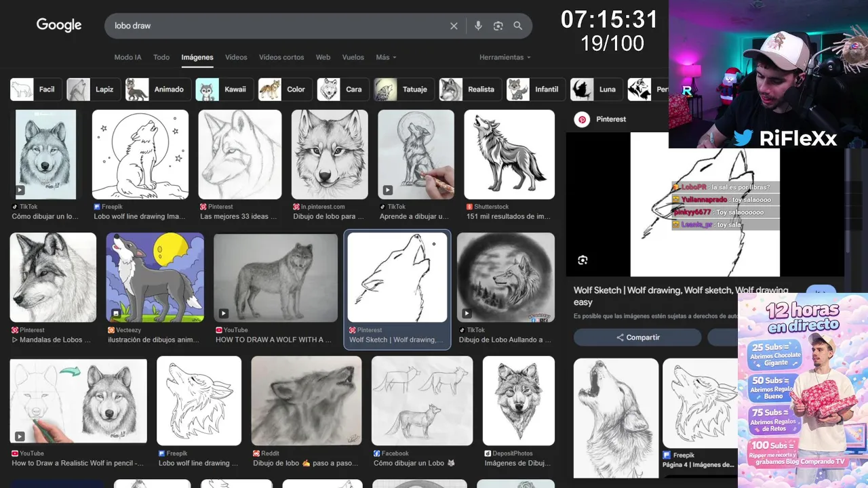Click 'ilustración de dibujos anim...' Vecteezy caption
The width and height of the screenshot is (868, 488).
(153, 340)
